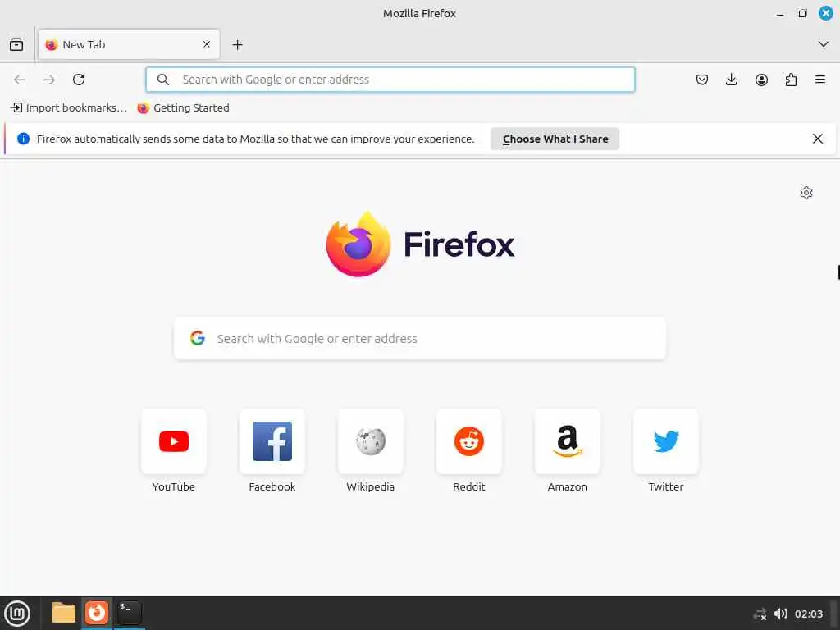Open the YouTube shortcut tile
This screenshot has height=630, width=840.
coord(174,441)
